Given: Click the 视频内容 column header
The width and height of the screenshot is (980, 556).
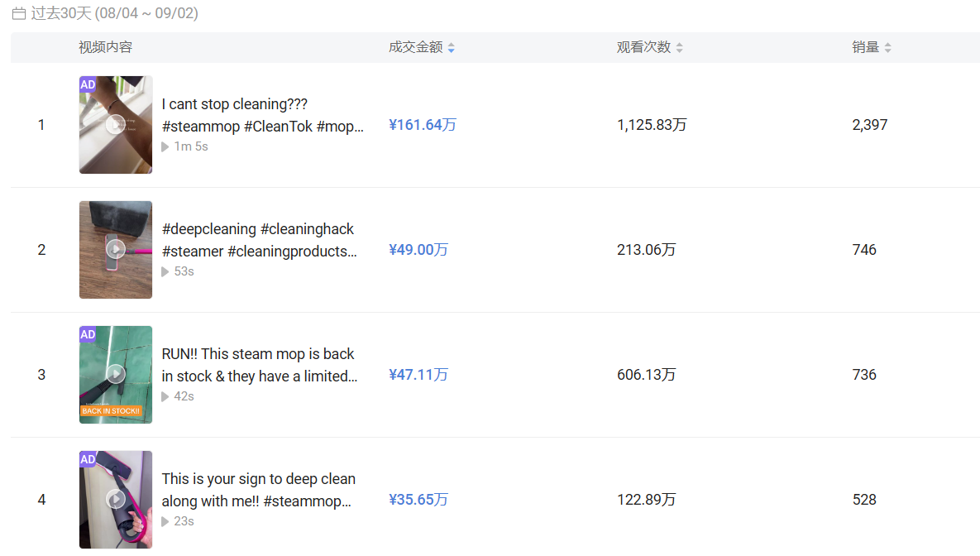Looking at the screenshot, I should pos(105,47).
